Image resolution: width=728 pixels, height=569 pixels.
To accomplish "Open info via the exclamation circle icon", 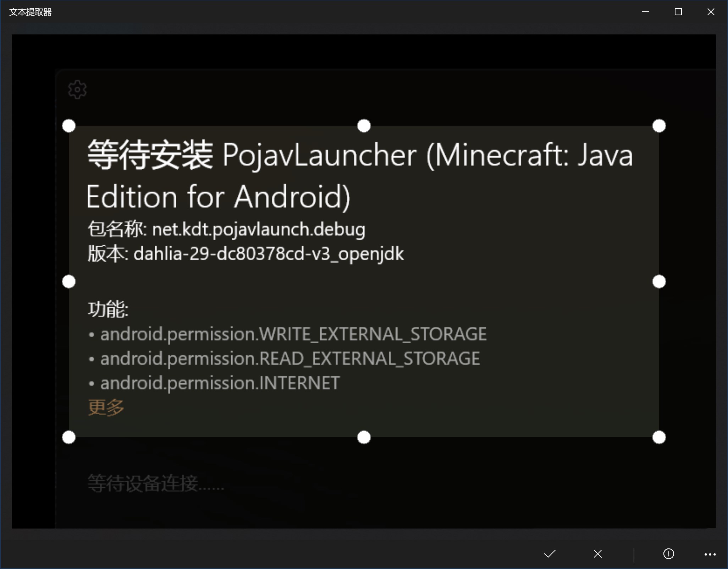I will (x=669, y=554).
